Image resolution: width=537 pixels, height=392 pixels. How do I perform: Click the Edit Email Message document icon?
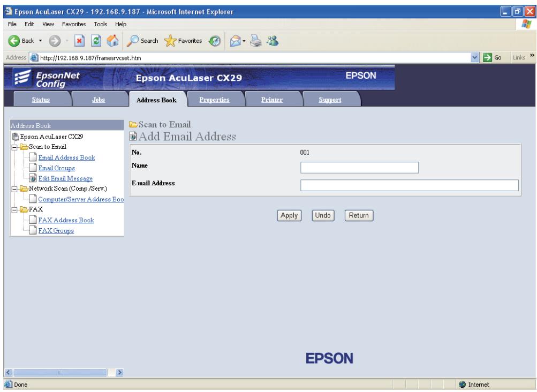coord(33,178)
